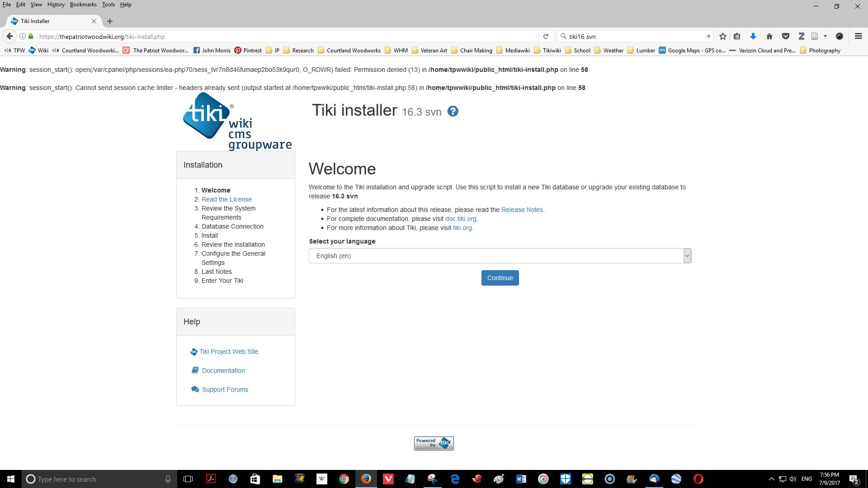Image resolution: width=868 pixels, height=488 pixels.
Task: Open the Support Forums link
Action: tap(225, 389)
